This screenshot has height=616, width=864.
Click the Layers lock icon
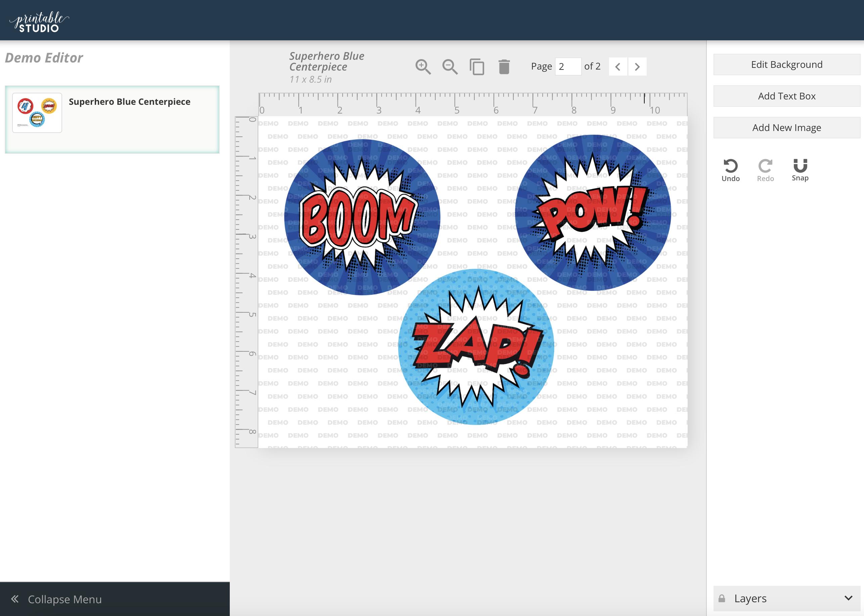722,598
